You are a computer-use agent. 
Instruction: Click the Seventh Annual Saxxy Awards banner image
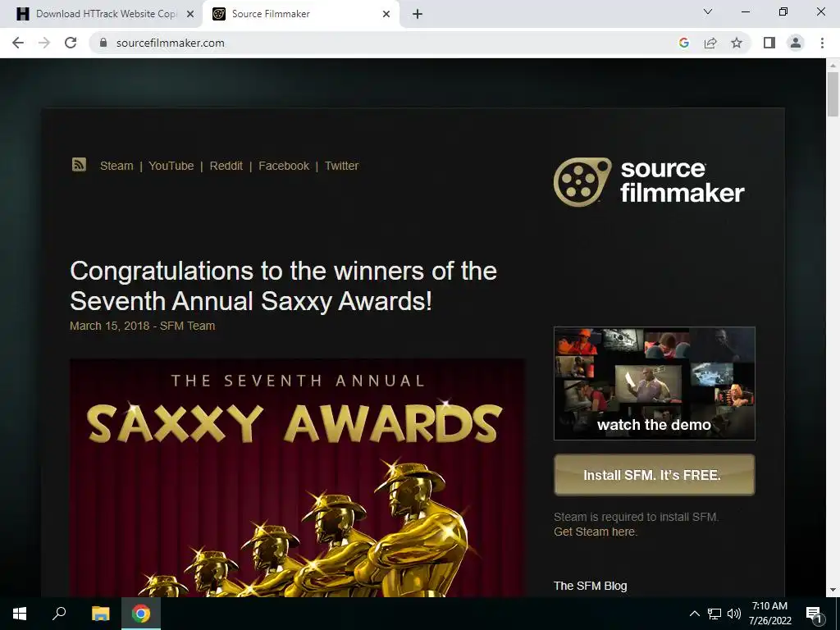297,478
